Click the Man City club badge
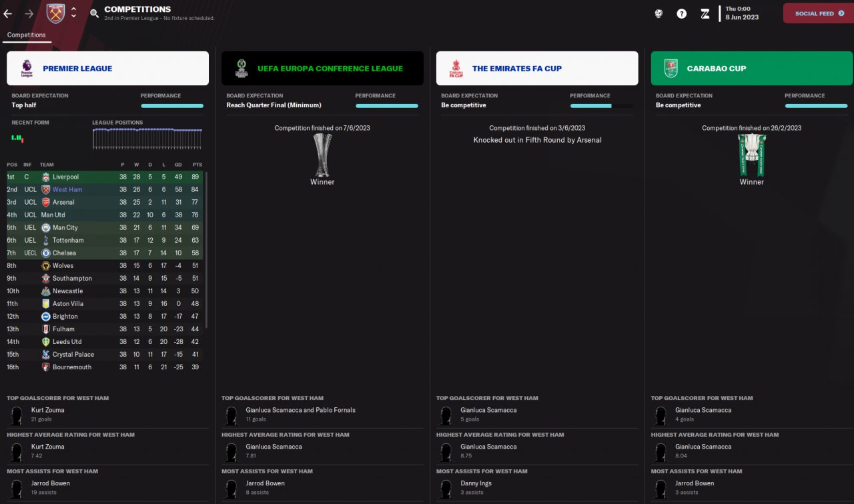 pos(45,227)
